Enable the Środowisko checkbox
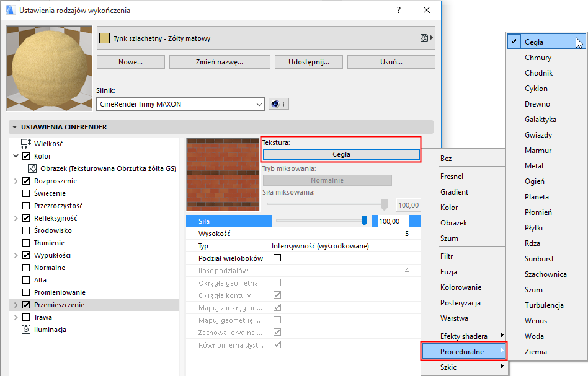 [26, 230]
